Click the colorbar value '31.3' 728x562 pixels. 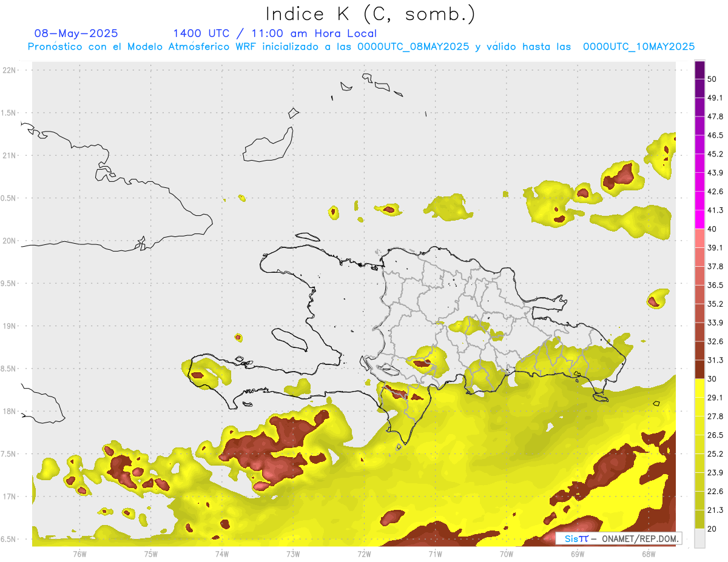(x=715, y=361)
